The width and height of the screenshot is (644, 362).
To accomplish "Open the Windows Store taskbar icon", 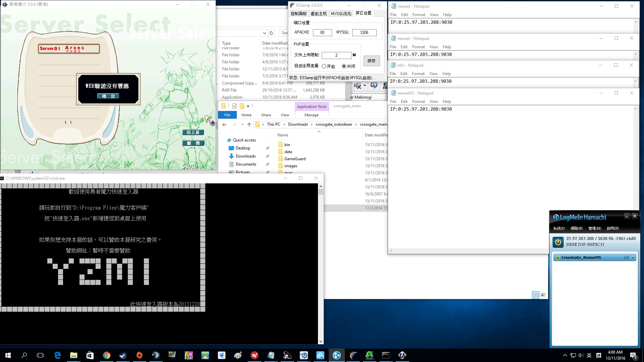I will pos(90,355).
